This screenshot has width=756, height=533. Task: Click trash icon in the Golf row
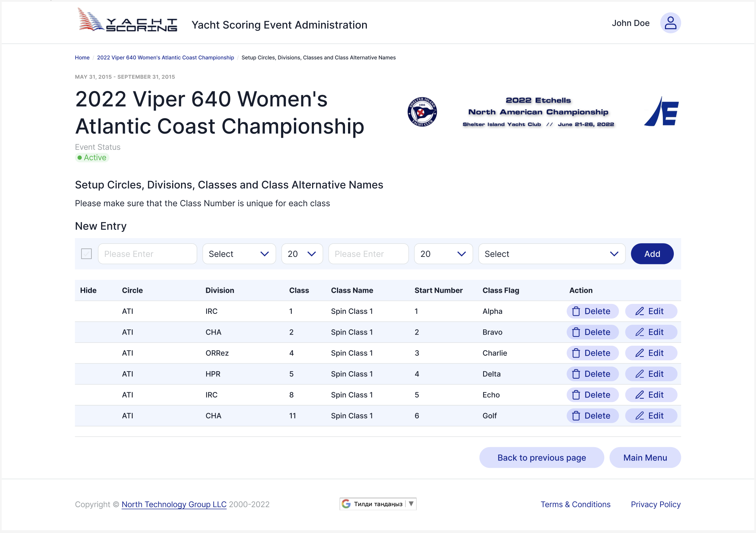click(576, 416)
